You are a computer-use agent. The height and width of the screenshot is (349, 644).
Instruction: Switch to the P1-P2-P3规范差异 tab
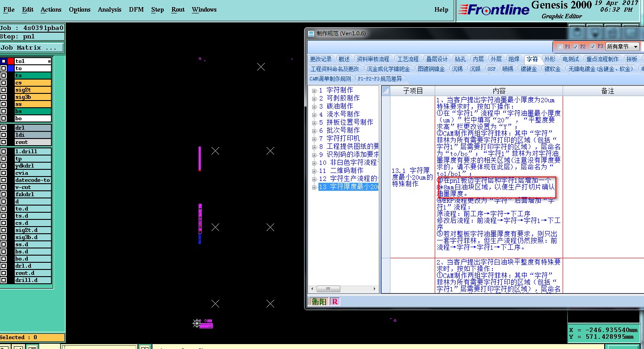(x=380, y=79)
